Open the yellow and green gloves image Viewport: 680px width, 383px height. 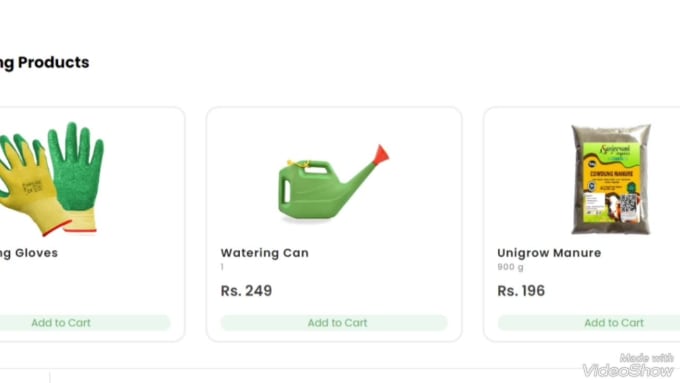tap(51, 179)
